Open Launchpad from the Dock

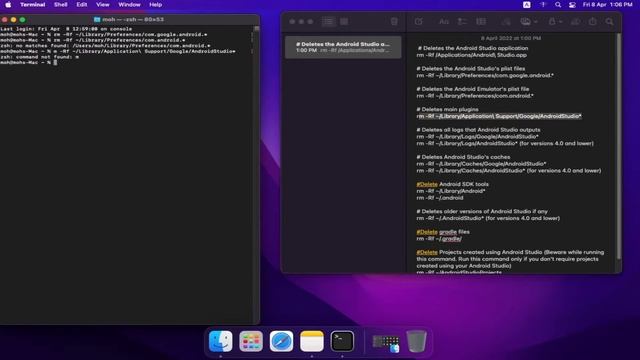(251, 341)
